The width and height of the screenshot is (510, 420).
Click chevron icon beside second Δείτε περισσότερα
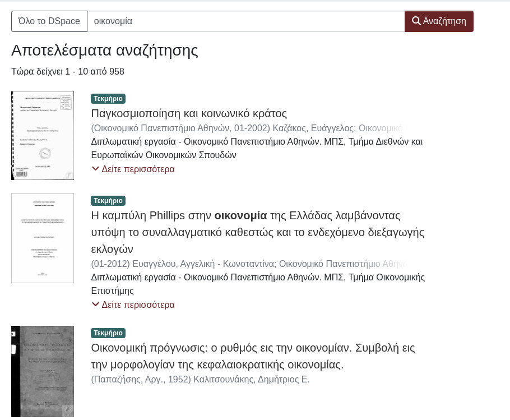coord(95,304)
